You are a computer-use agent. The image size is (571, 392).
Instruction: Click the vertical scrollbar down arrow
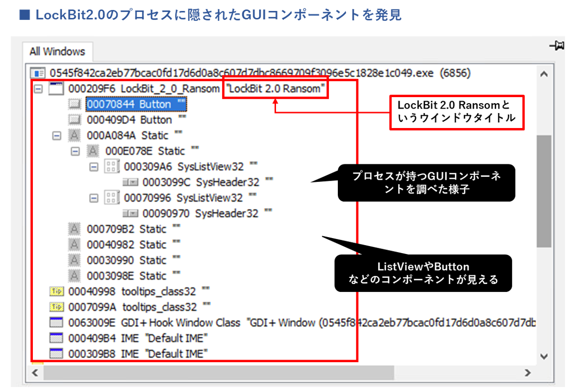pyautogui.click(x=544, y=356)
